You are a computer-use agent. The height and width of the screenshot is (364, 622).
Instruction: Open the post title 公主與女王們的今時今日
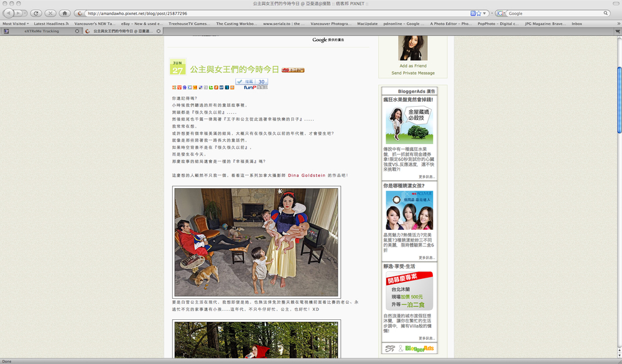tap(234, 70)
